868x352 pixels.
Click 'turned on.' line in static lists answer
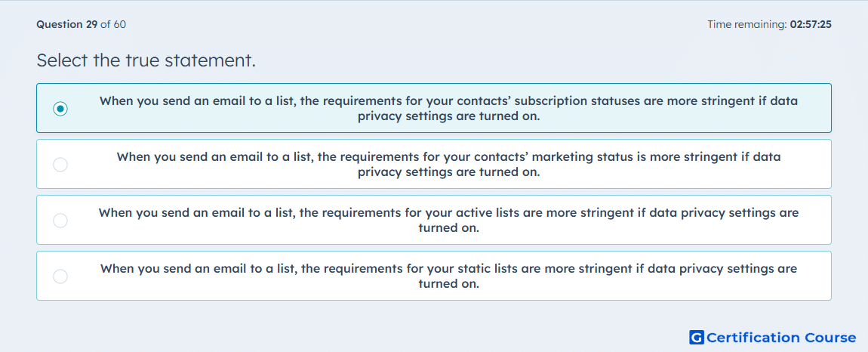click(x=448, y=284)
